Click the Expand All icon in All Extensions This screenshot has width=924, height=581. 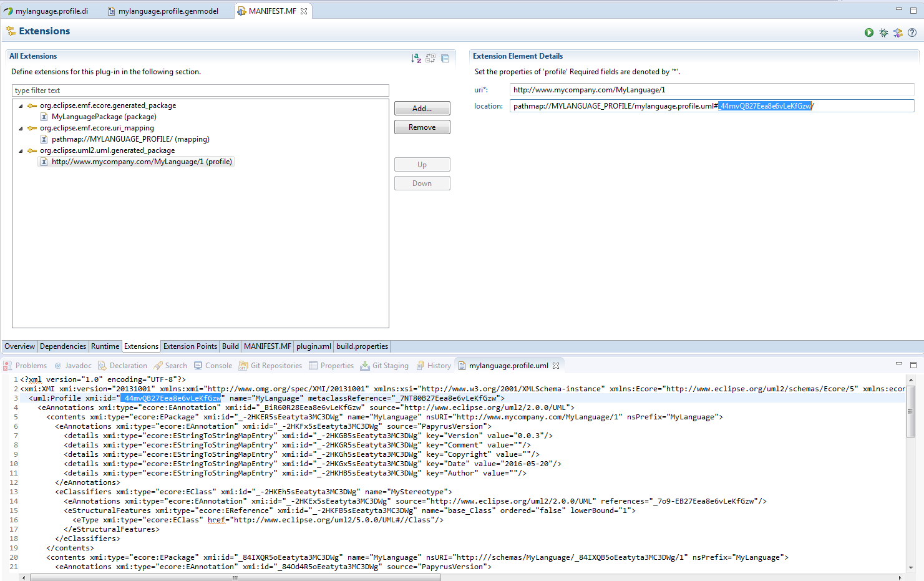[x=430, y=58]
